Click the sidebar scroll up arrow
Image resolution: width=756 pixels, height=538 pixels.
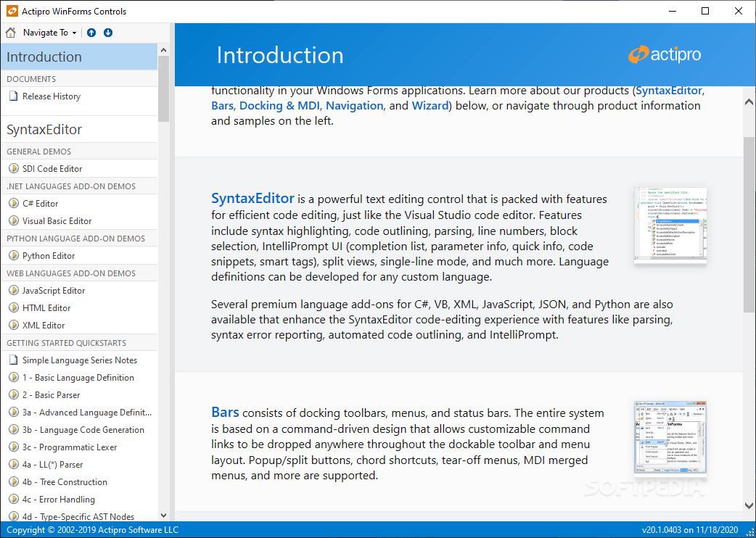[x=163, y=50]
